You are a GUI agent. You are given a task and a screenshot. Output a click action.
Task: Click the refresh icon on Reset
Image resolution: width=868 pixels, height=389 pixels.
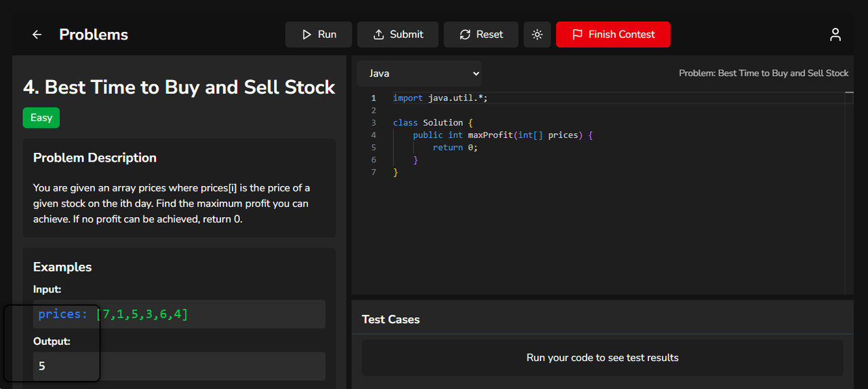(x=465, y=35)
